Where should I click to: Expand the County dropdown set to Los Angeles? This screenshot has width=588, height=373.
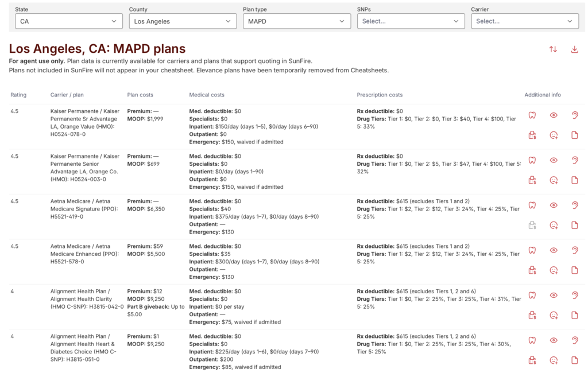click(183, 21)
